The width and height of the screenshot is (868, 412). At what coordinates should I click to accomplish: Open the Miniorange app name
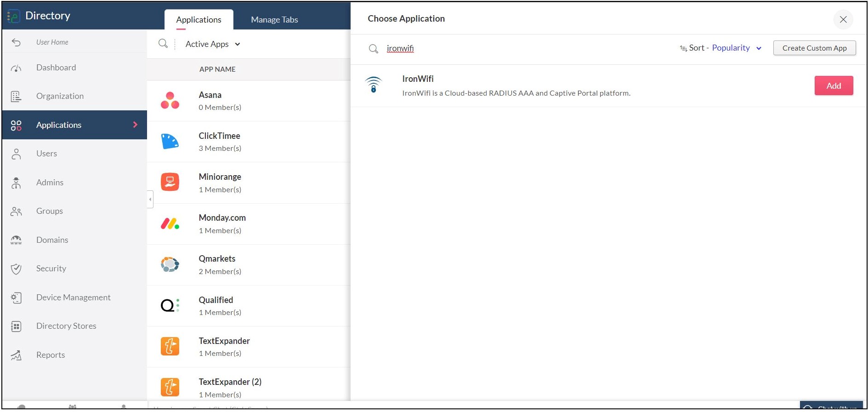coord(220,177)
